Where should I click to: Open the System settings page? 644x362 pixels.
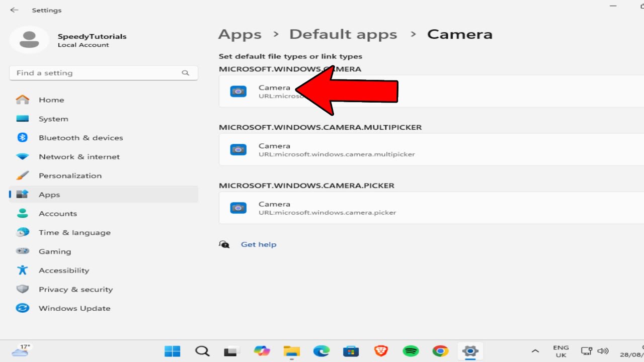[x=104, y=119]
